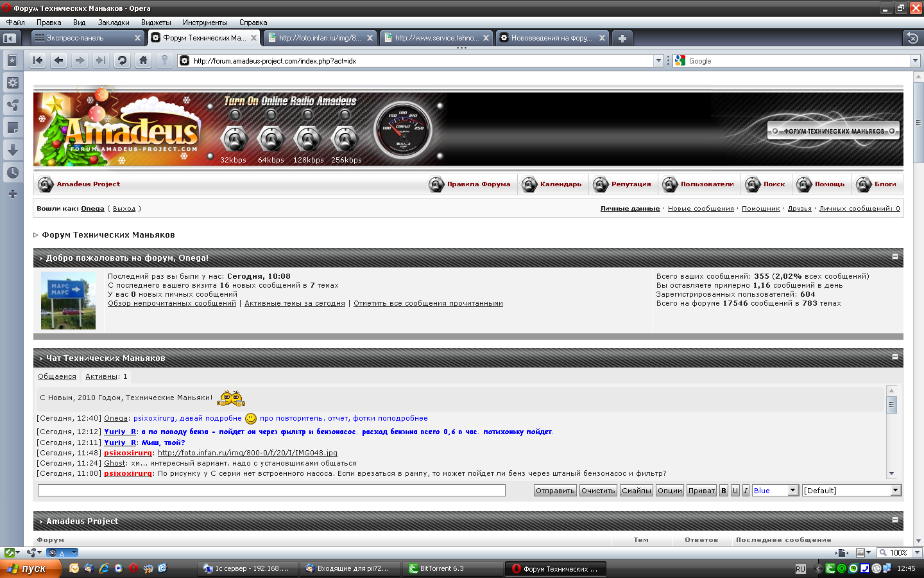Switch to the Нововведения на фору... tab

point(550,38)
